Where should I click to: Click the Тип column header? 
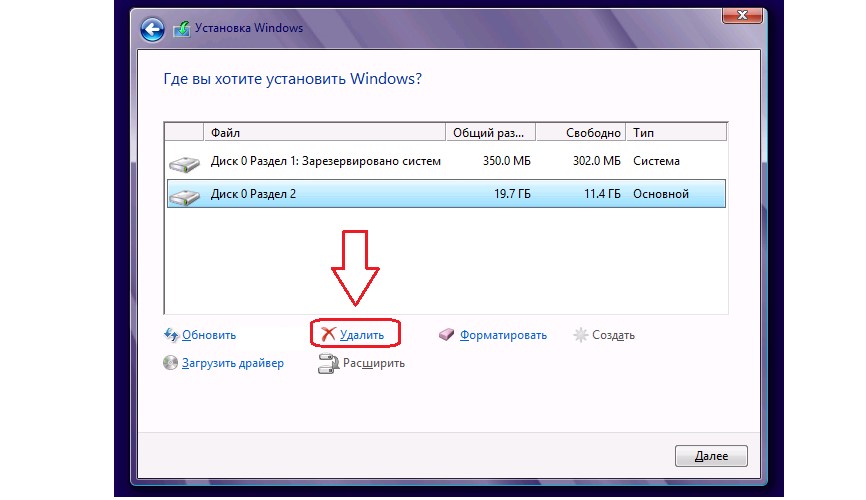[x=675, y=132]
